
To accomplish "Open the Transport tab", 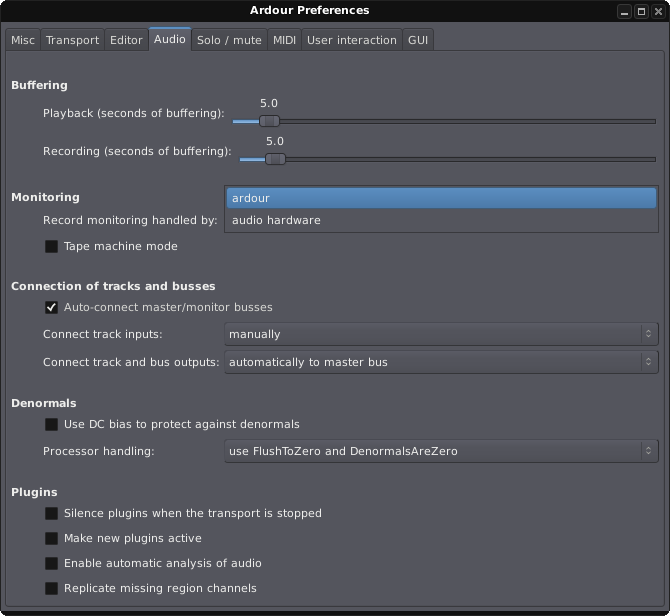I will pyautogui.click(x=73, y=40).
